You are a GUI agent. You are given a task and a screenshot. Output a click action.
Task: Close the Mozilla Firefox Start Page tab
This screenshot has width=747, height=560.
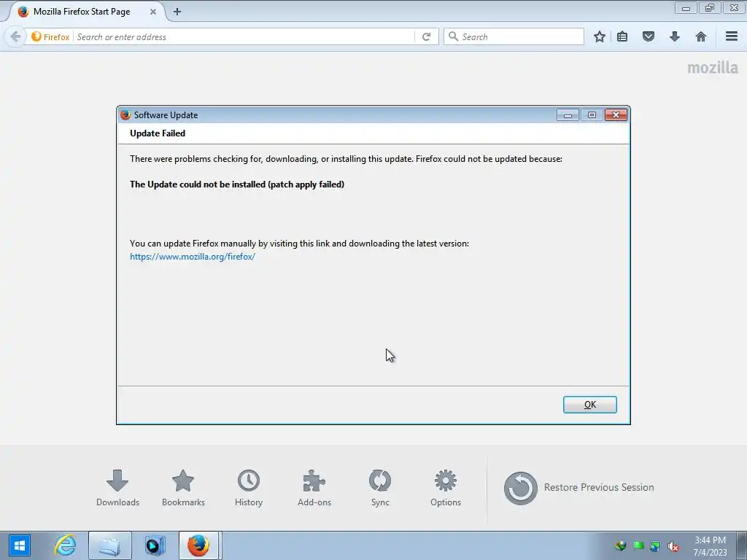pyautogui.click(x=153, y=12)
